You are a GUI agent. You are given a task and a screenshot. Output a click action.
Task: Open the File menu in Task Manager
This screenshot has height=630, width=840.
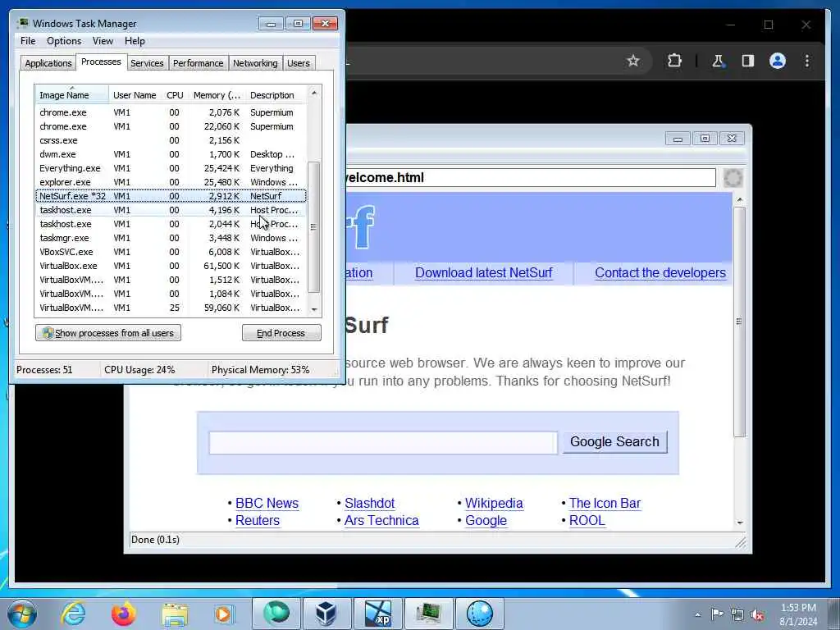click(x=28, y=41)
